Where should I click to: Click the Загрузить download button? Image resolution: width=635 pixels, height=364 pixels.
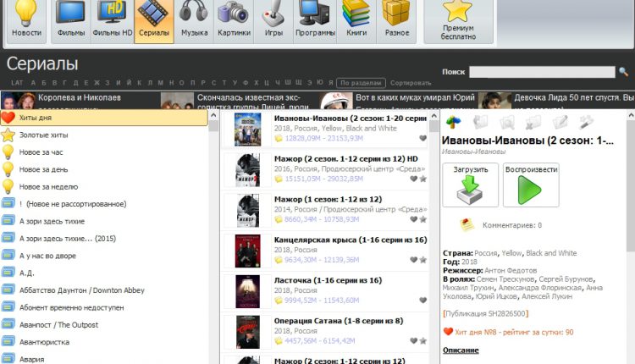pyautogui.click(x=470, y=185)
